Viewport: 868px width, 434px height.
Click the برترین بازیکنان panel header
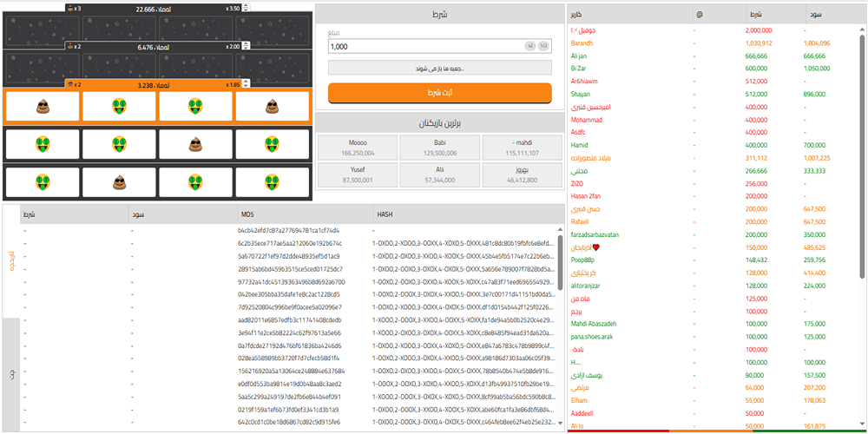point(439,123)
